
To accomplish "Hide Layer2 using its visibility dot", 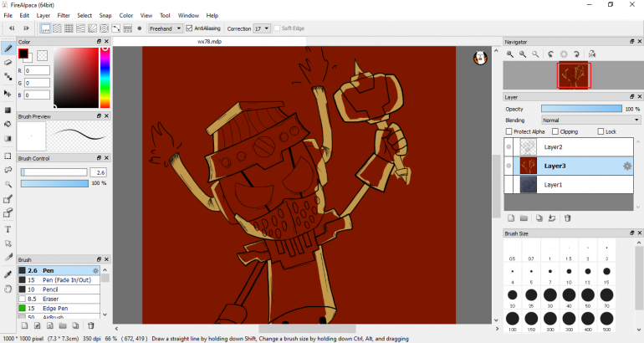I will [x=508, y=147].
